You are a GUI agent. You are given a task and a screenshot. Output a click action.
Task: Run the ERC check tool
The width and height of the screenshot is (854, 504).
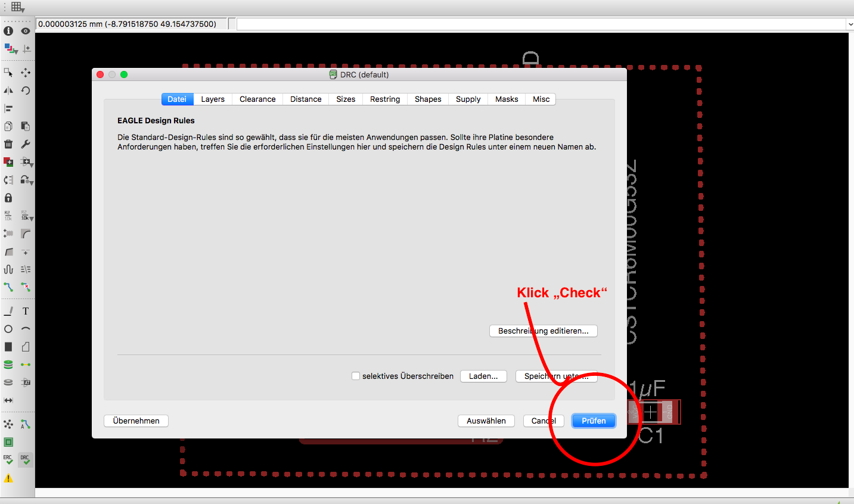click(x=8, y=460)
